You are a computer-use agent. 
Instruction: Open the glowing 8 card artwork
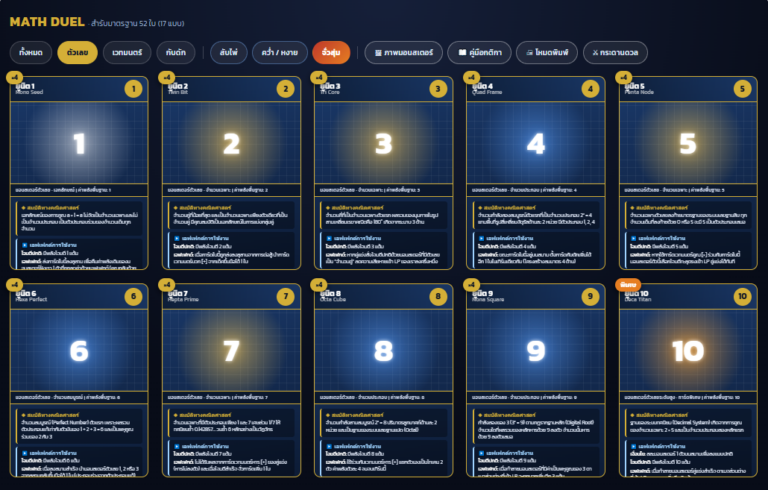[x=384, y=350]
